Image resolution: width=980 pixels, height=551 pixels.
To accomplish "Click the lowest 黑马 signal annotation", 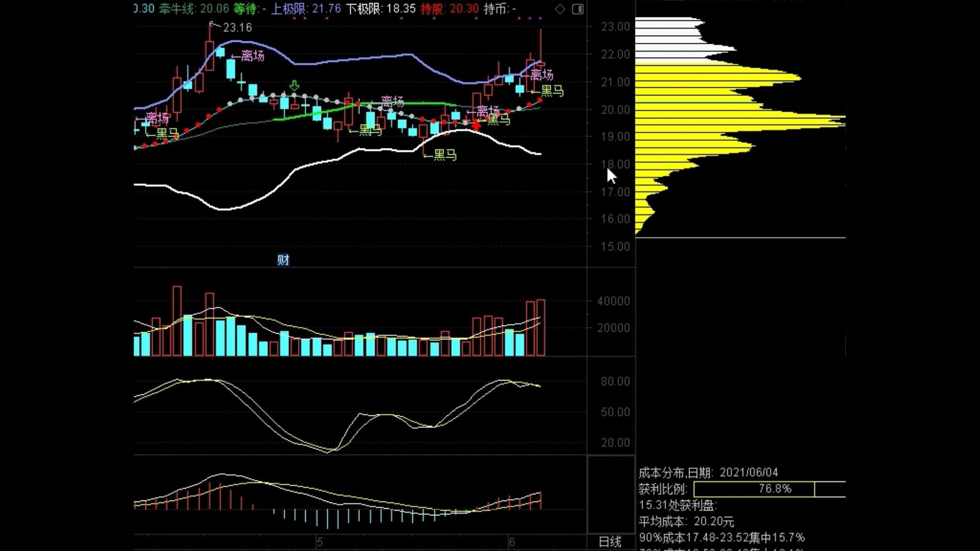I will point(445,155).
